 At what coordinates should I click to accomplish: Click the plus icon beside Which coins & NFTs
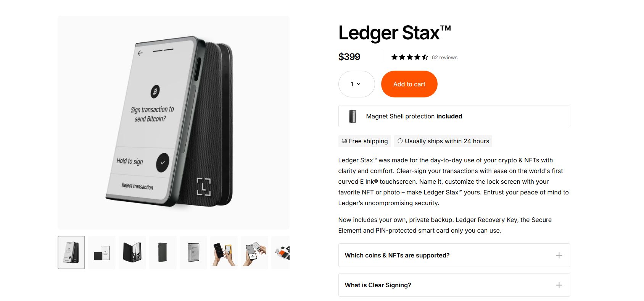559,255
